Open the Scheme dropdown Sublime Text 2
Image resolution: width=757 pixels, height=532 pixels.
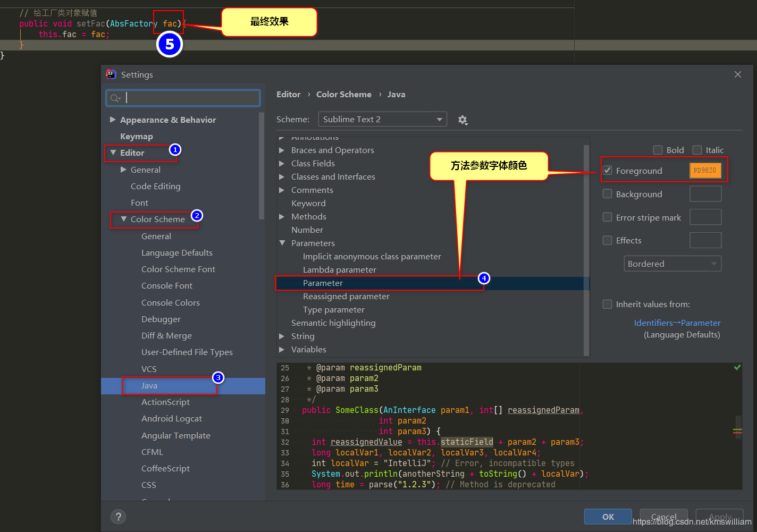(x=383, y=120)
